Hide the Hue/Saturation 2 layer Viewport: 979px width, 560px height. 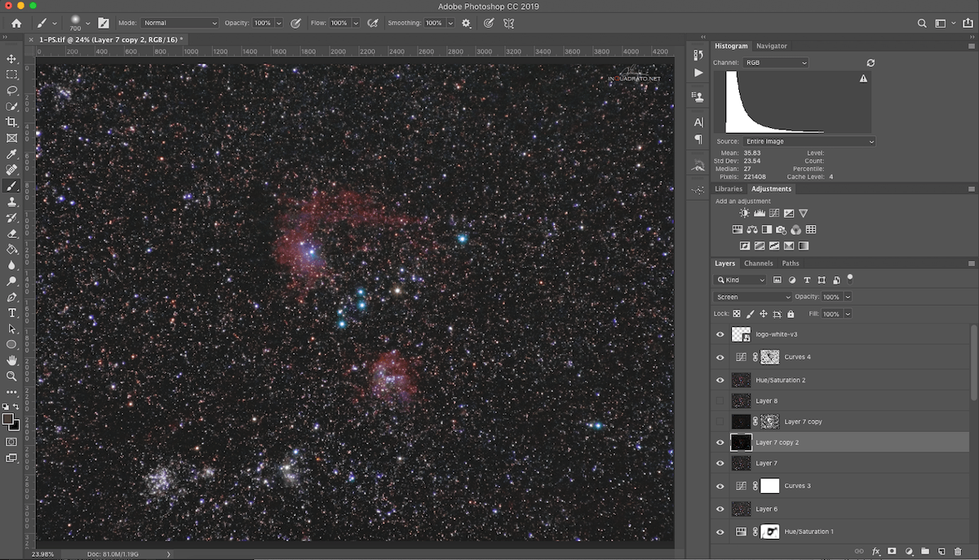point(720,380)
